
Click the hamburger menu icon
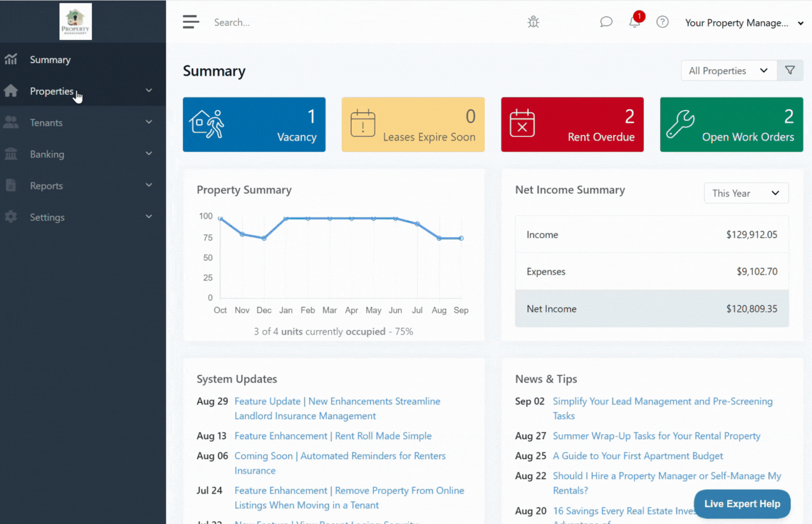(191, 22)
